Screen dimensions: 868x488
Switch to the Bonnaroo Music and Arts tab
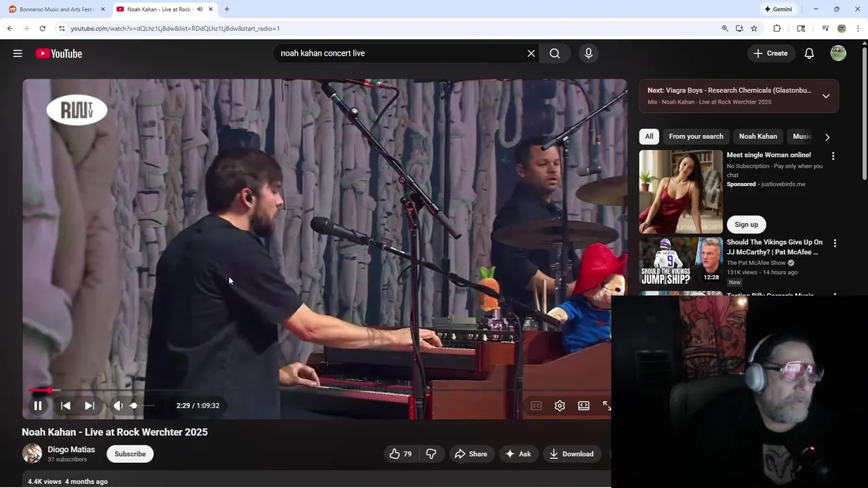[57, 9]
